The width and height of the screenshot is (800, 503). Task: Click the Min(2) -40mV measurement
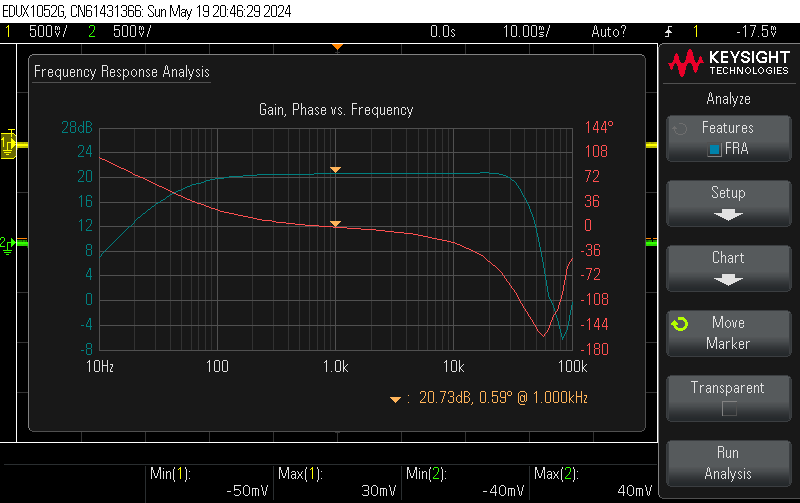(x=465, y=482)
